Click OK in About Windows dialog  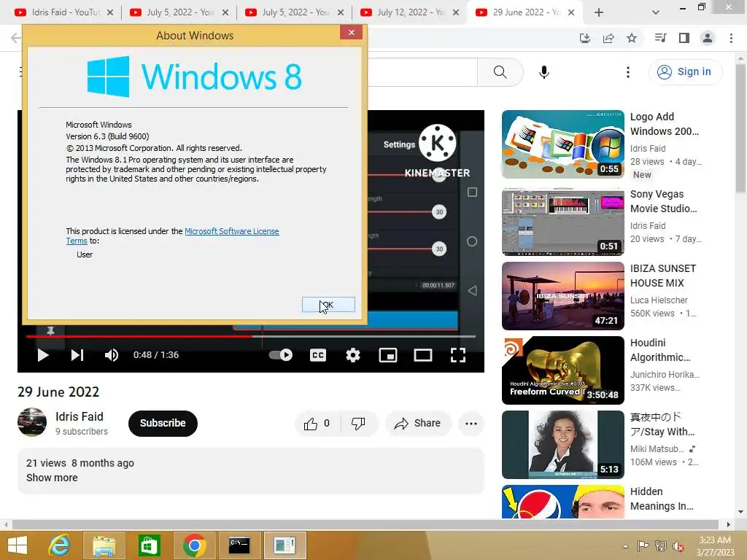click(x=329, y=305)
